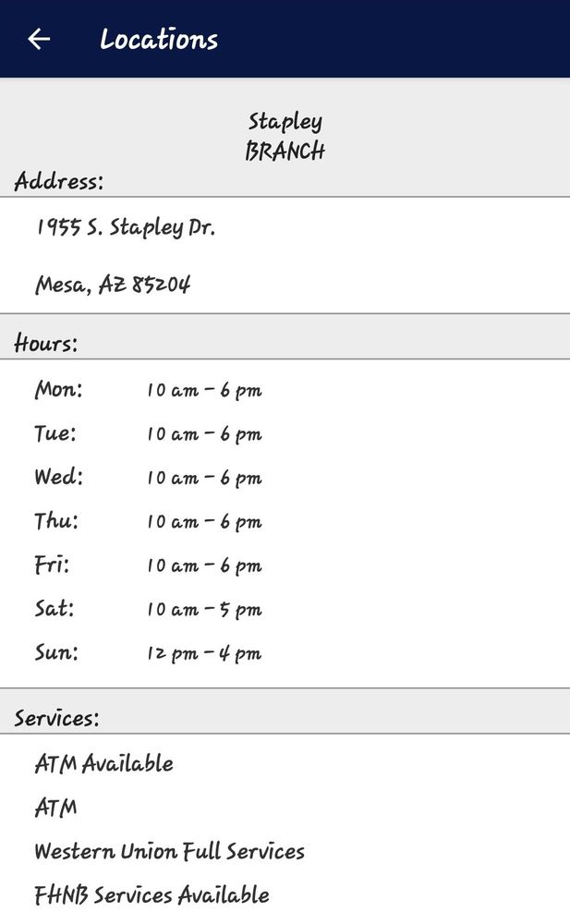Click the Mon label in hours list
Image resolution: width=570 pixels, height=924 pixels.
coord(58,390)
